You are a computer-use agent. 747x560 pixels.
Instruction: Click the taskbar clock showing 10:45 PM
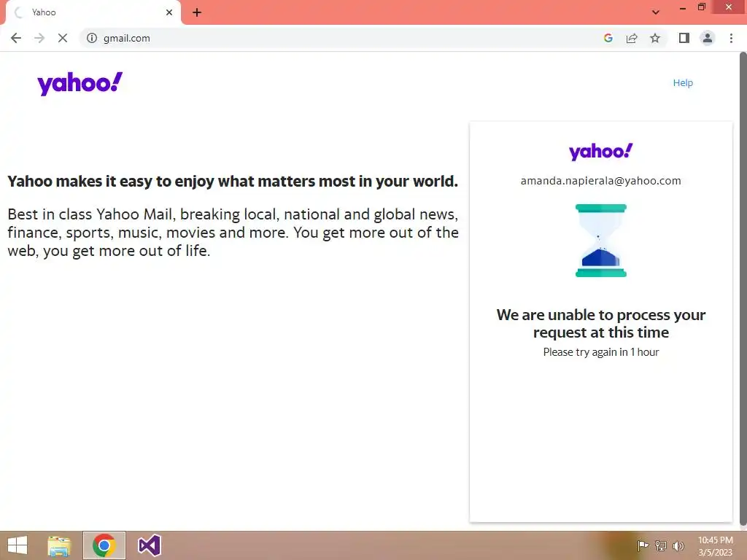[x=715, y=545]
